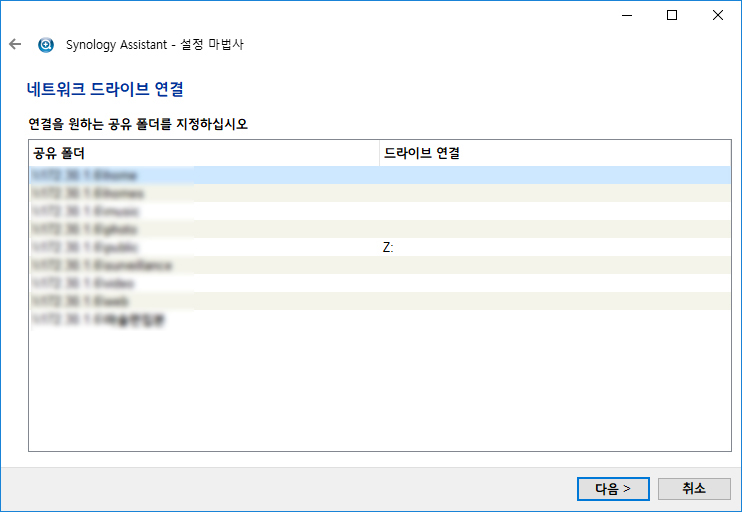Select the Z: drive letter cell
742x512 pixels.
coord(388,247)
